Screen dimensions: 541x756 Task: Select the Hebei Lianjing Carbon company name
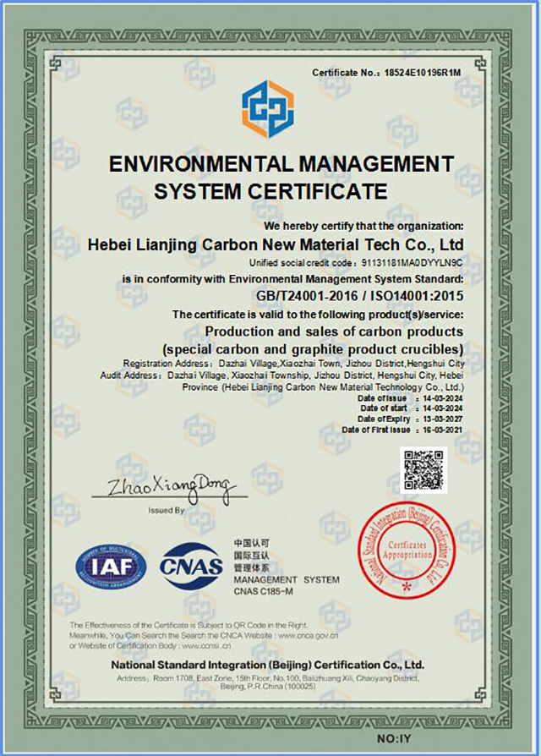coord(276,245)
